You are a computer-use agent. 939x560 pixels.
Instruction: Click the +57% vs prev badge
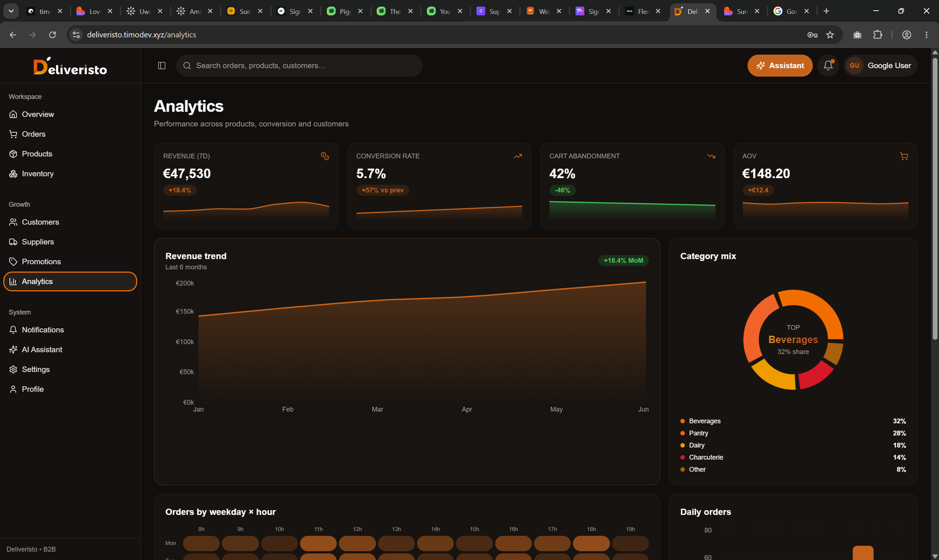click(x=382, y=190)
